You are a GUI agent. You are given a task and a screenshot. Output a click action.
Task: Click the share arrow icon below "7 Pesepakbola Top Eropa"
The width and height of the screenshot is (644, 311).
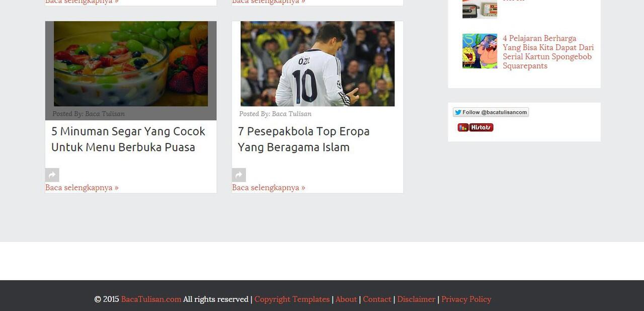coord(239,175)
